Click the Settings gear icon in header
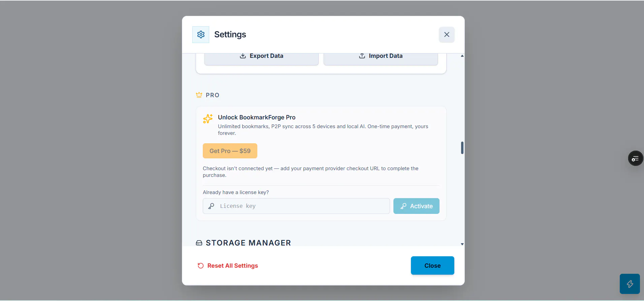Viewport: 644px width, 301px height. (201, 35)
